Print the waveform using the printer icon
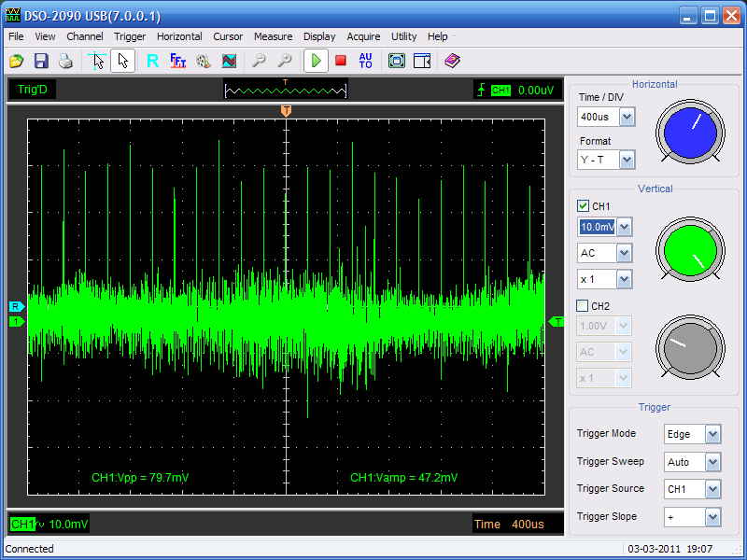The width and height of the screenshot is (747, 560). [65, 61]
